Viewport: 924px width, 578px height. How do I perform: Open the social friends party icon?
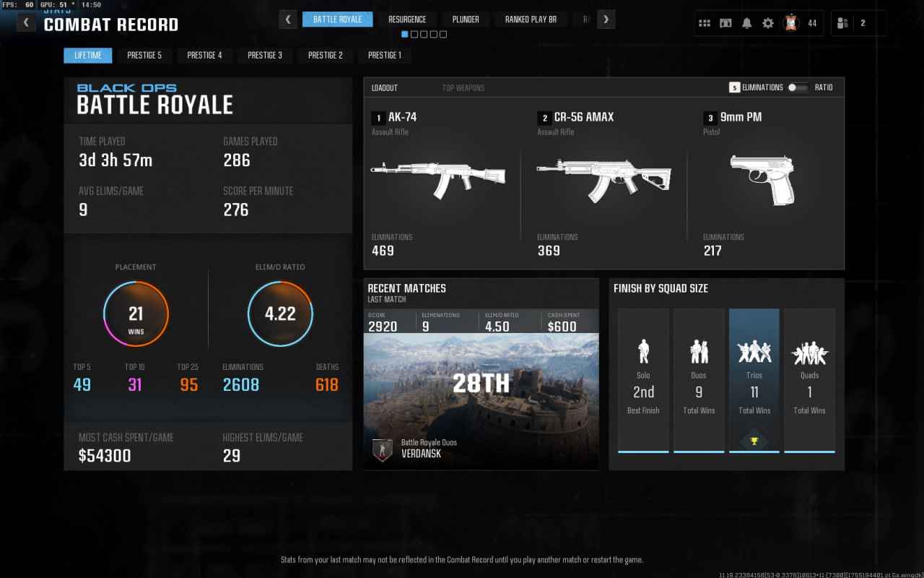coord(842,23)
